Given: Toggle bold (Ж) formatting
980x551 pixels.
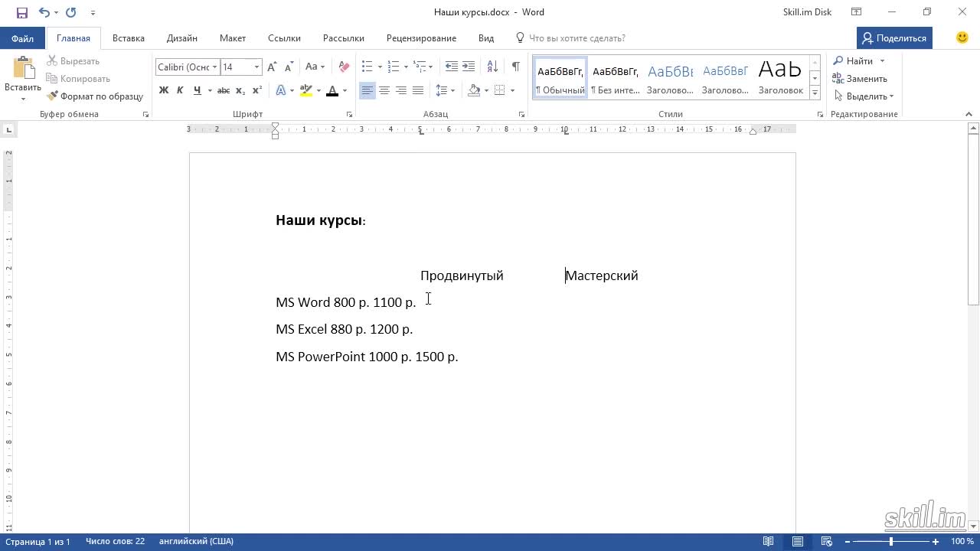Looking at the screenshot, I should pyautogui.click(x=163, y=90).
